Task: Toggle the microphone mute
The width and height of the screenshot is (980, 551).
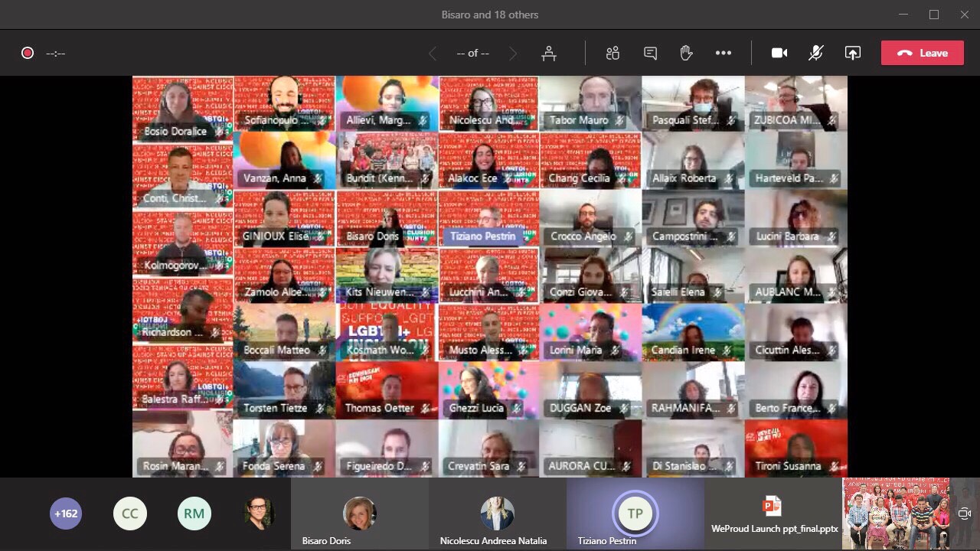Action: point(816,53)
